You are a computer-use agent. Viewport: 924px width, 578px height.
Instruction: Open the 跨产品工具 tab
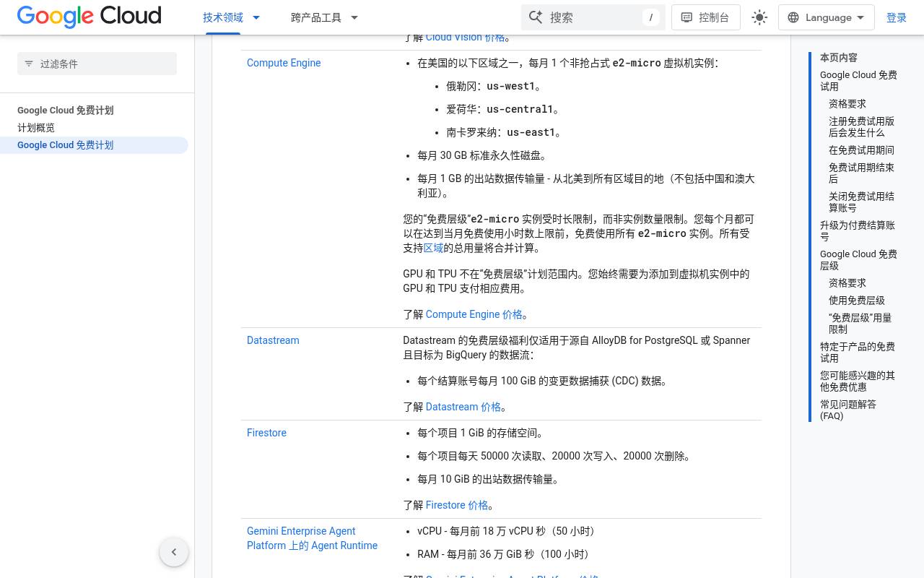pos(316,17)
